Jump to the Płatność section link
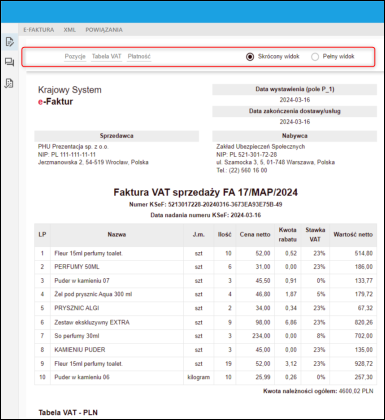 pyautogui.click(x=139, y=56)
